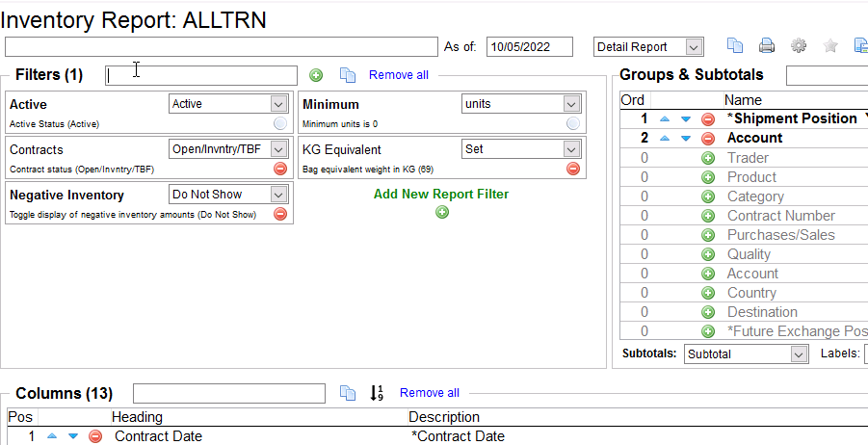This screenshot has width=868, height=445.
Task: Move bold Account group up
Action: point(665,139)
